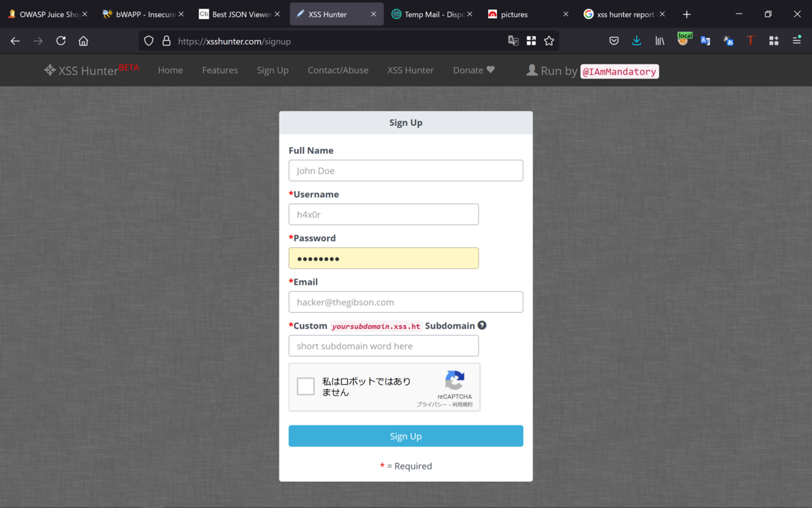The image size is (812, 508).
Task: Focus the Password field
Action: 384,258
